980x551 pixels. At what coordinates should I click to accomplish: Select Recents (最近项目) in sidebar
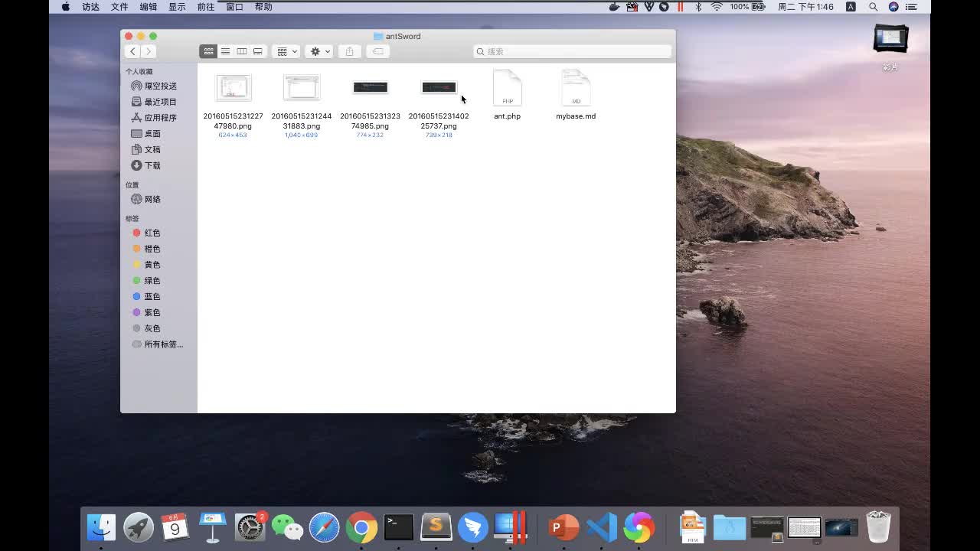154,102
